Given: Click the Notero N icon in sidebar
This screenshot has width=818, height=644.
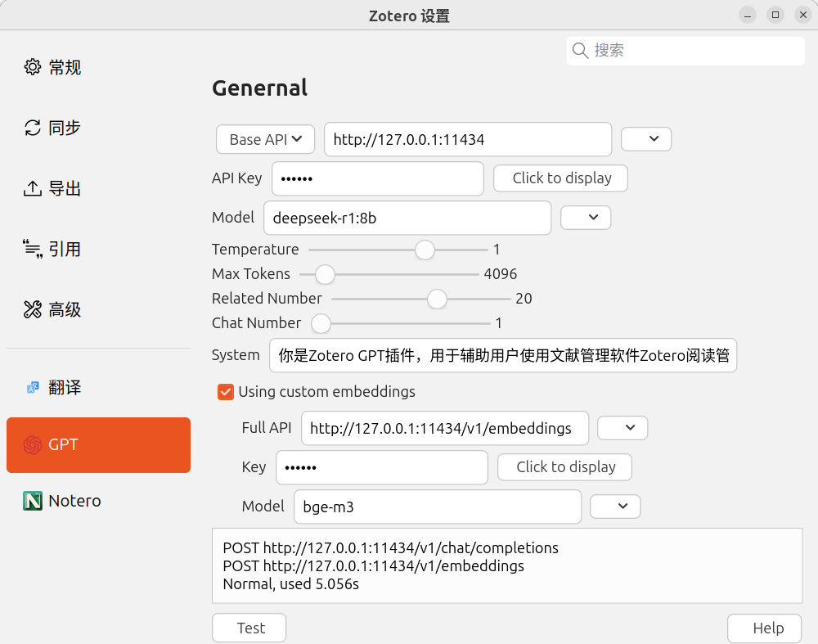Looking at the screenshot, I should 33,501.
